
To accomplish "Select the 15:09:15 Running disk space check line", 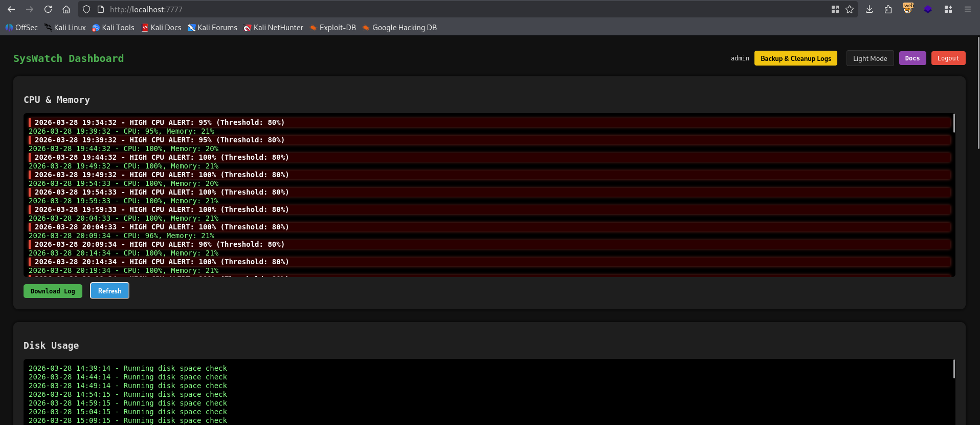I will (x=128, y=420).
